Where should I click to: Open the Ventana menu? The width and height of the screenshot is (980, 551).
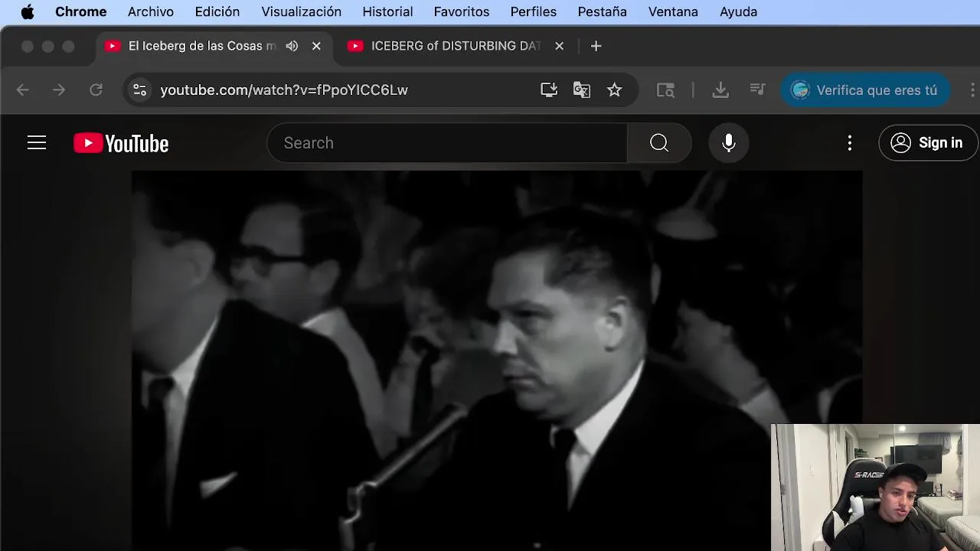(x=673, y=11)
